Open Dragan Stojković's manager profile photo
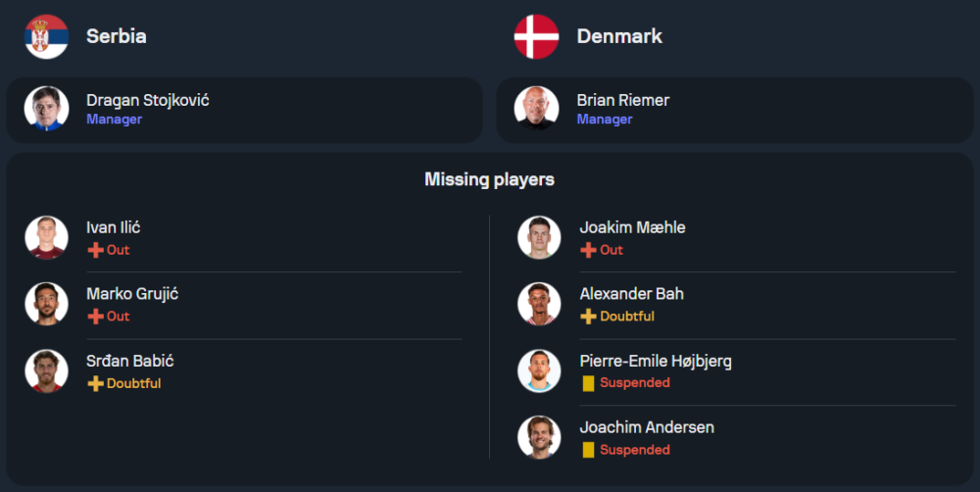 [46, 108]
